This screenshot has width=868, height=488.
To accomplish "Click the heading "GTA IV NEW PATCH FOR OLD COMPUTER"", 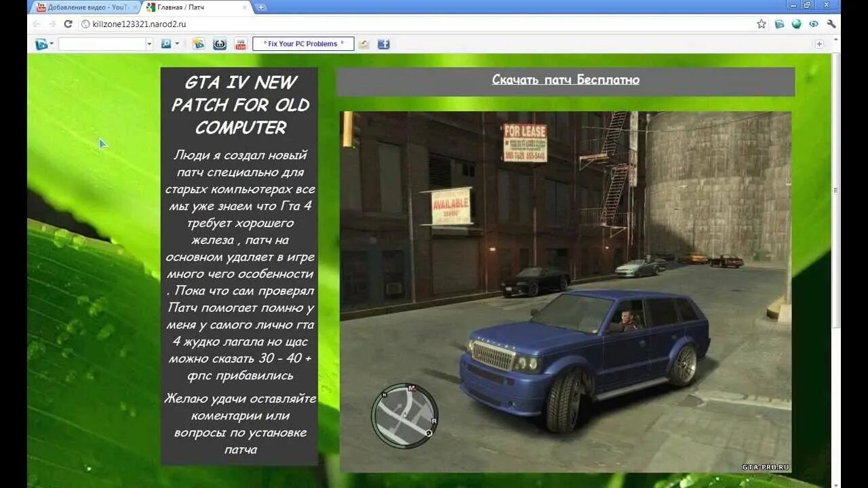I will pos(240,105).
